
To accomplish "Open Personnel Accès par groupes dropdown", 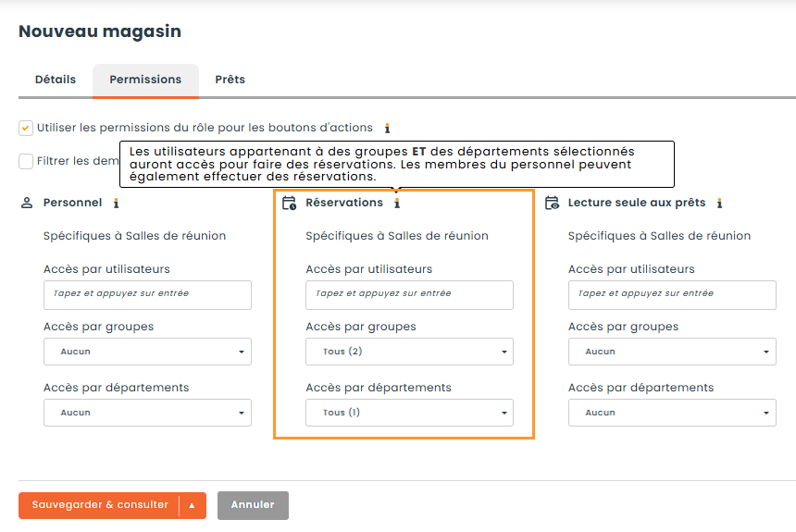I will coord(148,352).
